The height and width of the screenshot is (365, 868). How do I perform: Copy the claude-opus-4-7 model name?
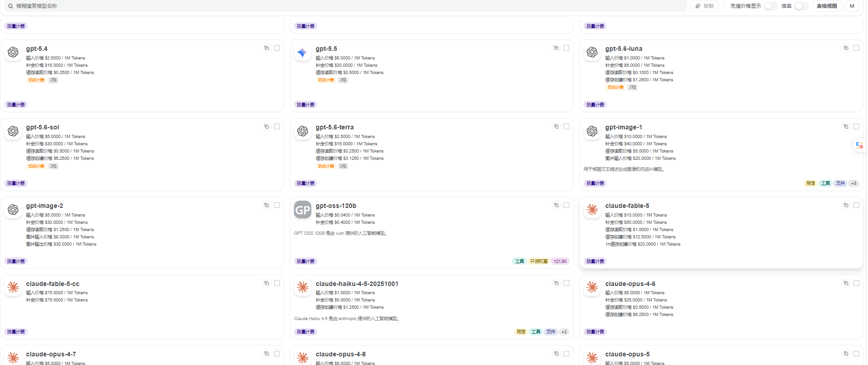pos(267,354)
